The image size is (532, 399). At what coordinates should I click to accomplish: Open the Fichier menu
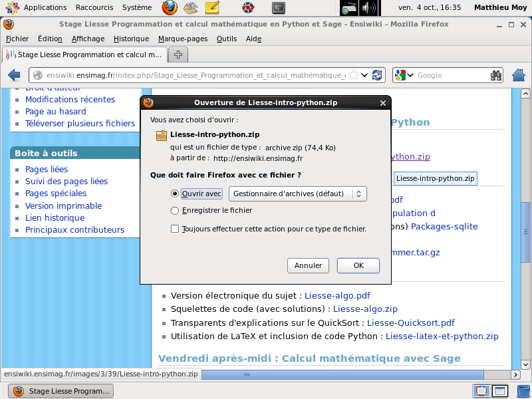(17, 39)
